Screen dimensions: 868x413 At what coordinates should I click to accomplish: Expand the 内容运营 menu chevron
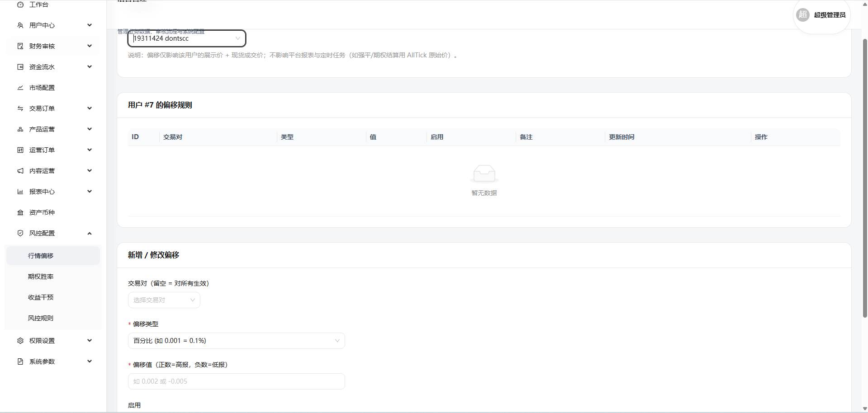point(90,171)
